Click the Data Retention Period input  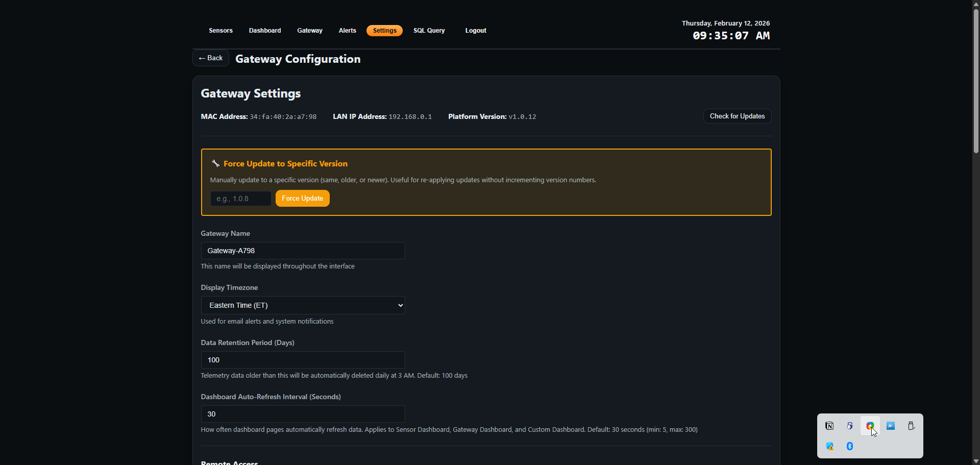303,360
